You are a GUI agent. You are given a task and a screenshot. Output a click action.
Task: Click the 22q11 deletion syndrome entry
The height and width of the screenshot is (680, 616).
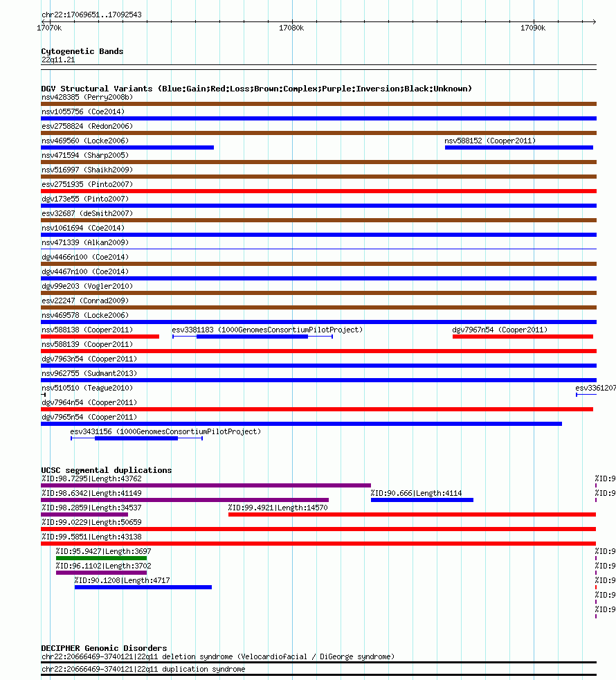tap(218, 656)
